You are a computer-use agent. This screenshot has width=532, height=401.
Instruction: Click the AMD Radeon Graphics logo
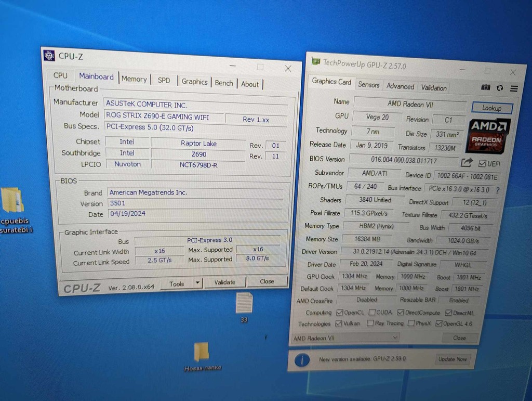pyautogui.click(x=488, y=135)
